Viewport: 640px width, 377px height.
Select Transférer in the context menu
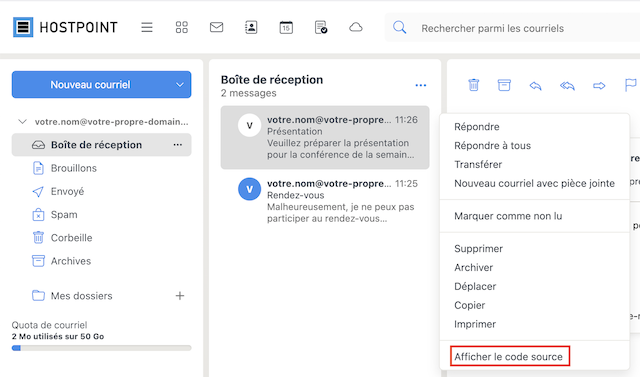pos(478,164)
